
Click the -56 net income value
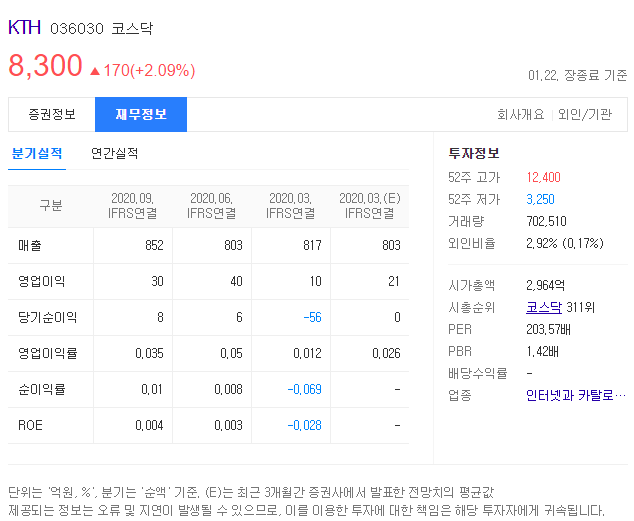pos(312,317)
